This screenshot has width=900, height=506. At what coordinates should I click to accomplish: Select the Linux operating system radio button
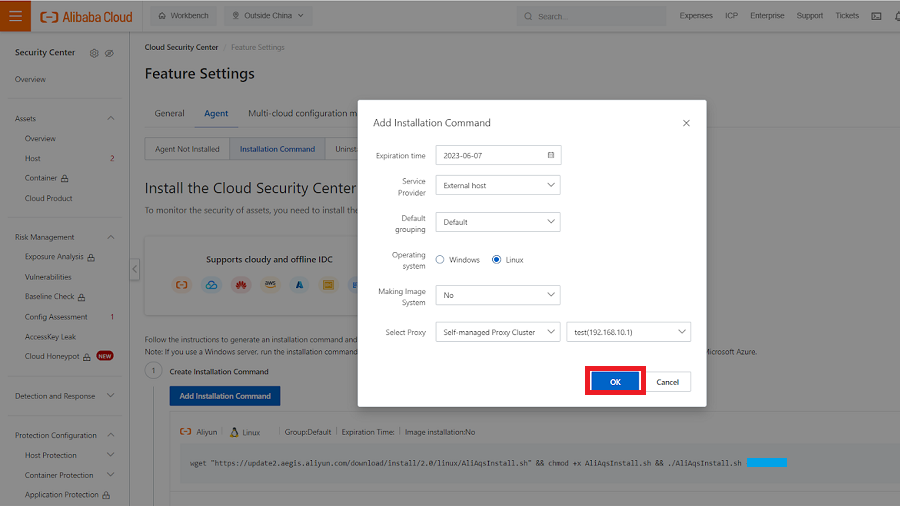point(496,260)
